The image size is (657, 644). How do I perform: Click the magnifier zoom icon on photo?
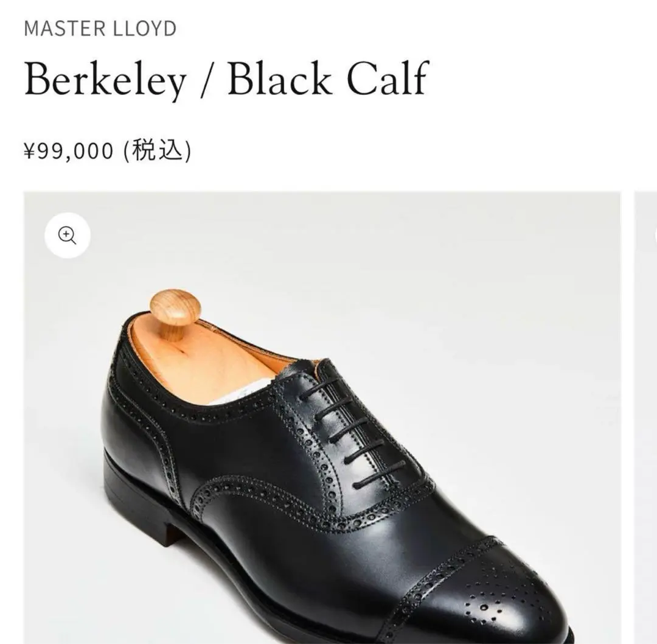coord(68,236)
